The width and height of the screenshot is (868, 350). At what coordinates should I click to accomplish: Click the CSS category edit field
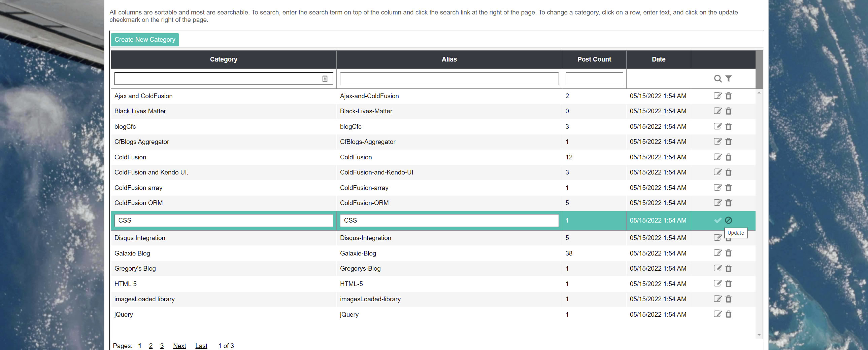click(224, 221)
